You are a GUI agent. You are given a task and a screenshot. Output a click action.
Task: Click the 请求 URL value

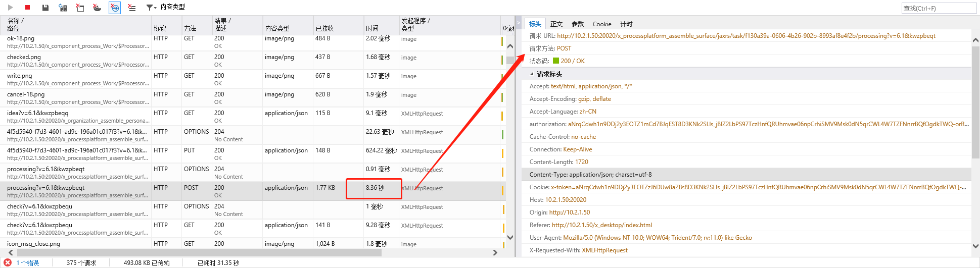click(x=746, y=36)
